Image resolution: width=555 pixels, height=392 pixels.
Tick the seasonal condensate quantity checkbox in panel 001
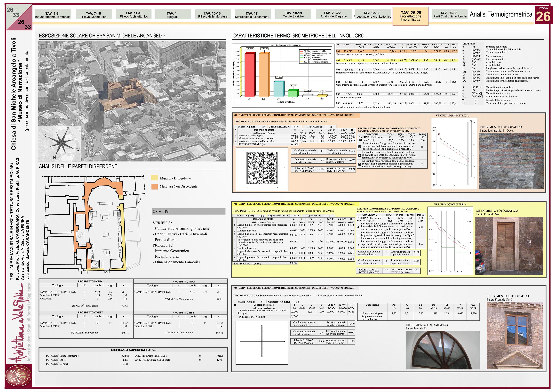pyautogui.click(x=359, y=155)
